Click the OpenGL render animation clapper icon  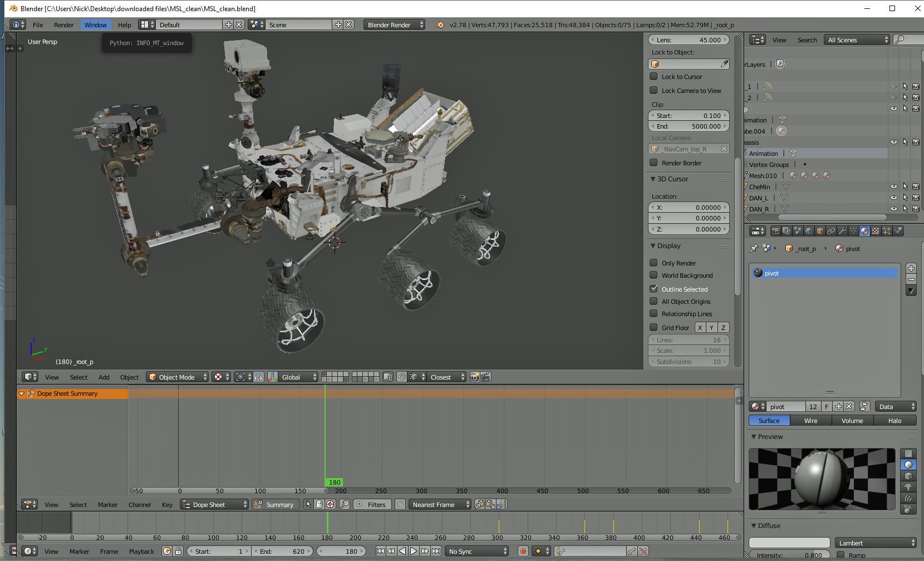(x=485, y=377)
